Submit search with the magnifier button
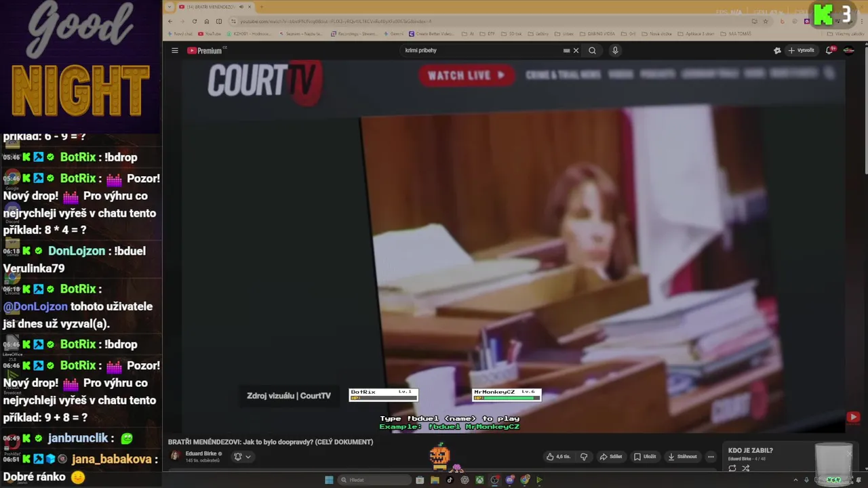The height and width of the screenshot is (488, 868). 592,51
